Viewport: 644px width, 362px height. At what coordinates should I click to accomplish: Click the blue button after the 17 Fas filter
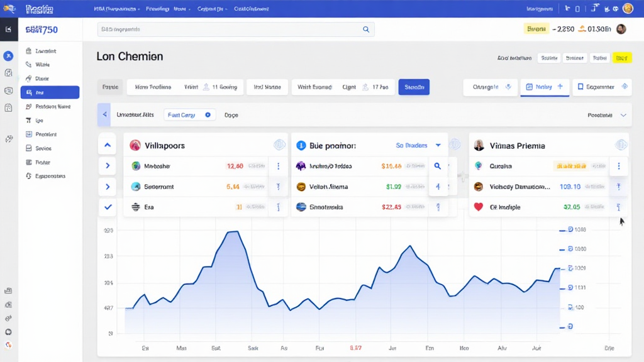click(414, 87)
